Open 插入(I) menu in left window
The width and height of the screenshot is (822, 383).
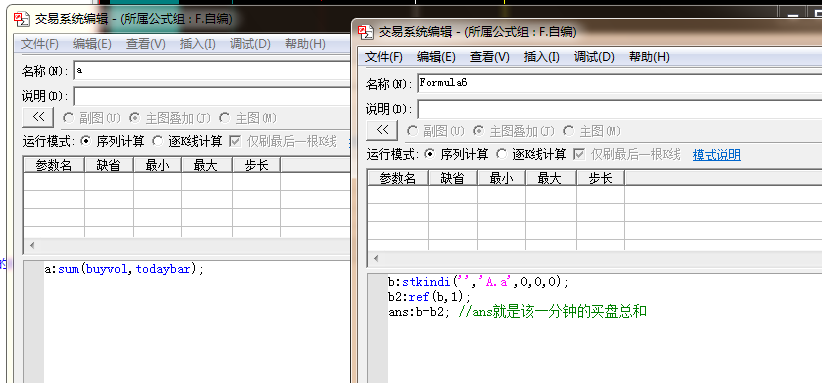[197, 44]
